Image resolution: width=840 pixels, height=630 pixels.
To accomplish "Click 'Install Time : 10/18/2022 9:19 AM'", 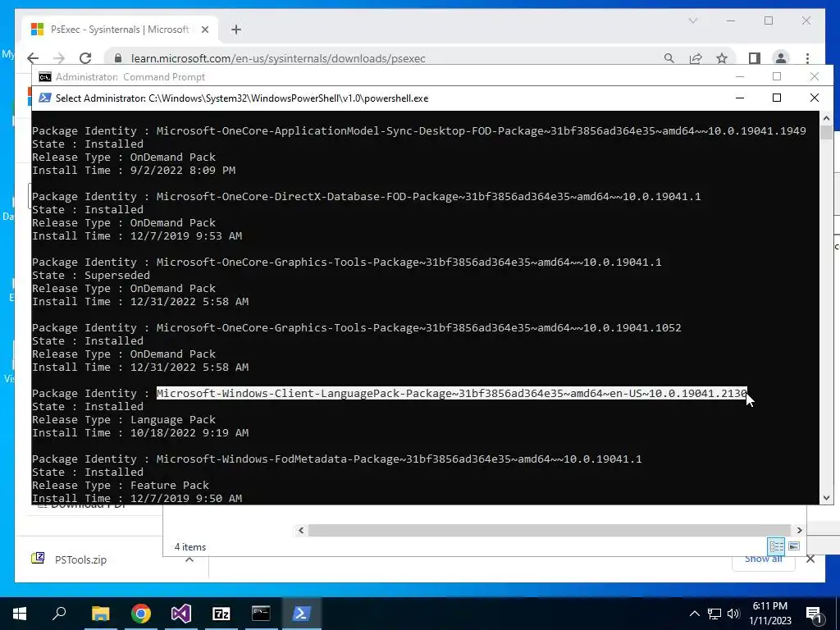I will coord(140,433).
